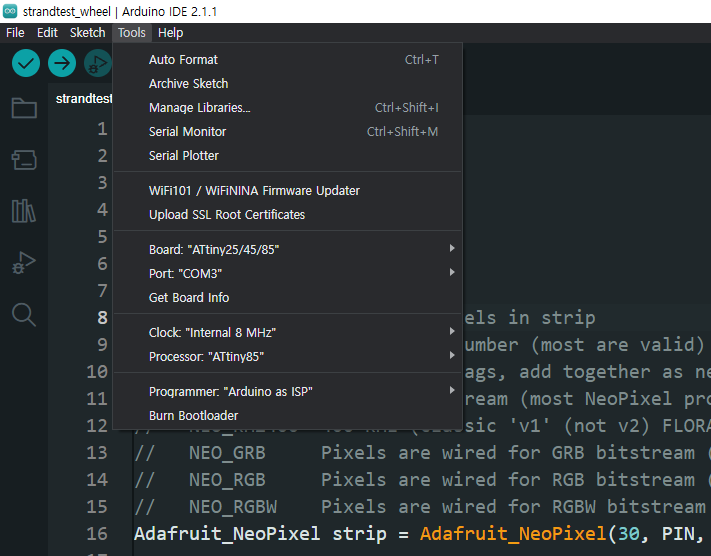
Task: Open the Help menu
Action: click(x=170, y=33)
